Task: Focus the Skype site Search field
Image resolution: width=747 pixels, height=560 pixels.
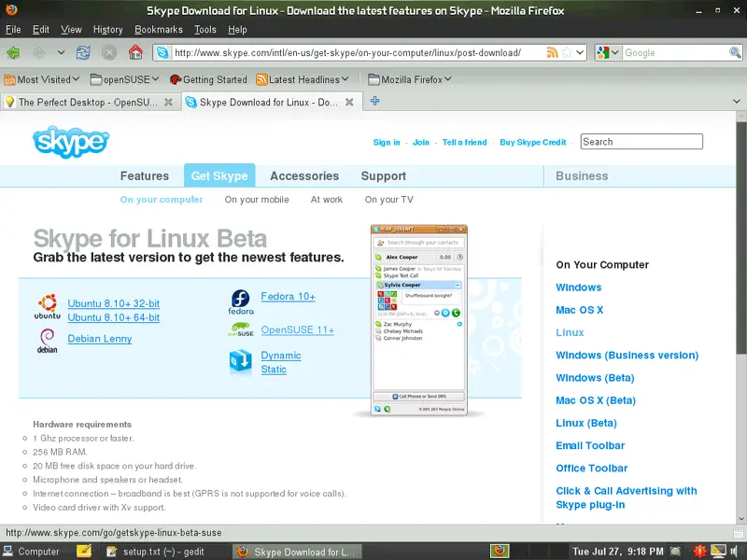Action: click(641, 142)
